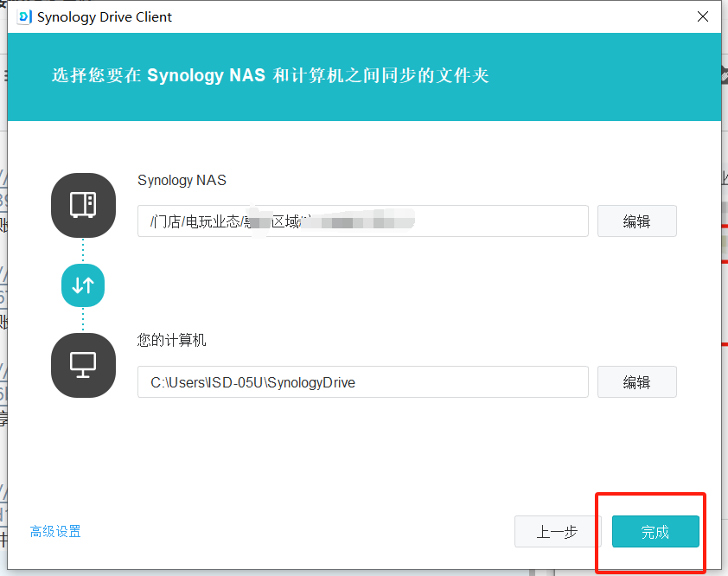Image resolution: width=728 pixels, height=576 pixels.
Task: Edit the Synology NAS folder path
Action: (636, 221)
